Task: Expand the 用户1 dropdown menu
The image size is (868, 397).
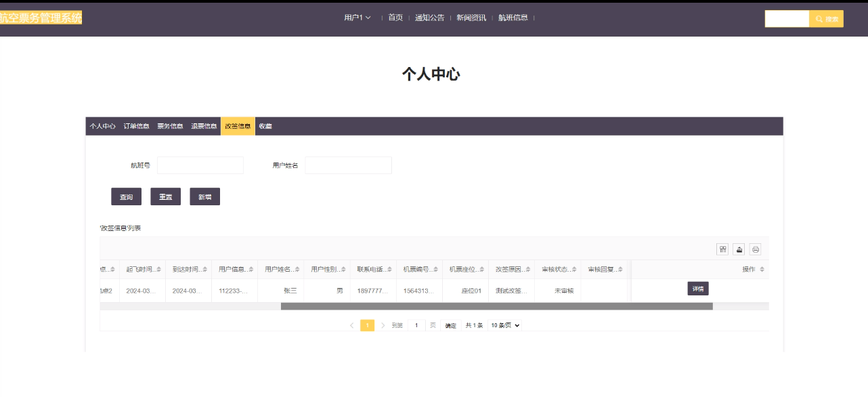Action: click(x=357, y=18)
